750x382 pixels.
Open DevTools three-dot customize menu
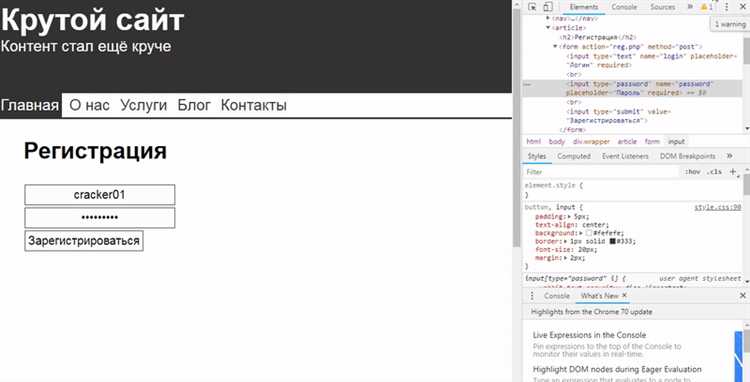[x=727, y=7]
